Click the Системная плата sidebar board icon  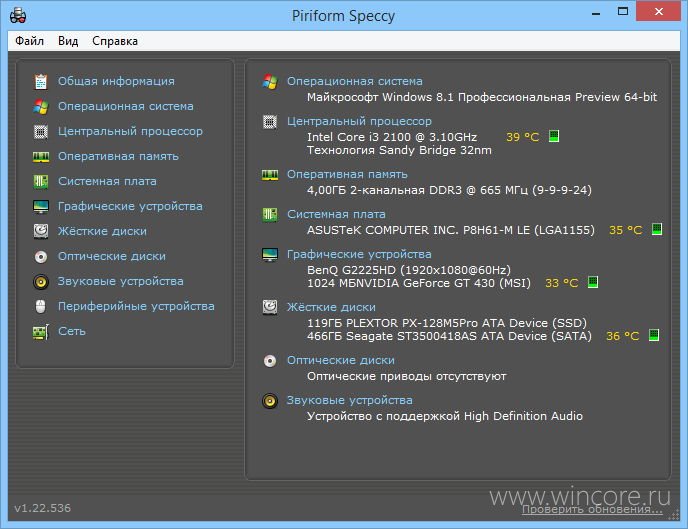(x=41, y=181)
